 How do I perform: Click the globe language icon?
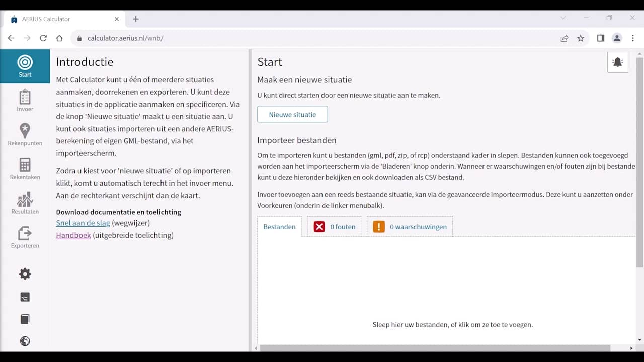[25, 341]
